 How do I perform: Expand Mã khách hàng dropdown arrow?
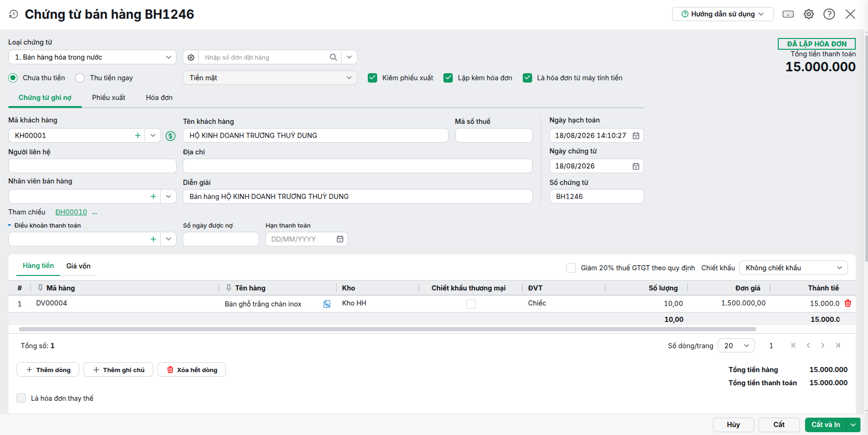tap(153, 136)
